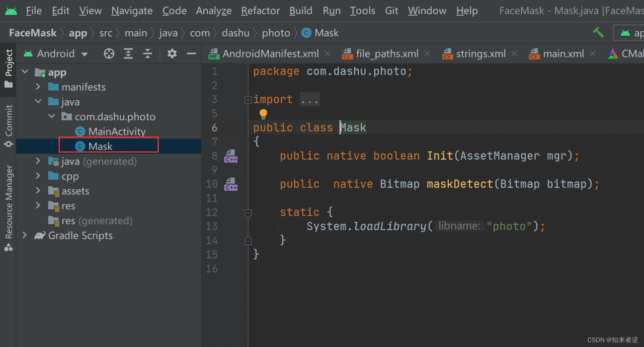
Task: Click Expand All icon in Project panel
Action: coord(128,53)
